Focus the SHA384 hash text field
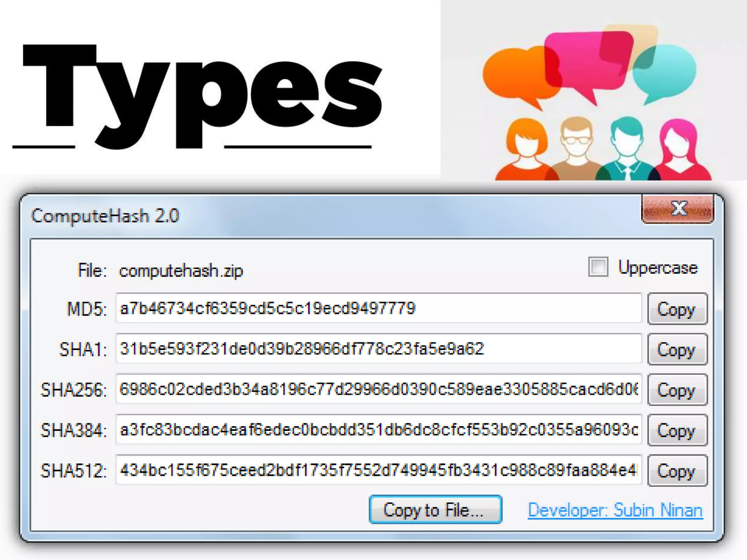 [378, 430]
